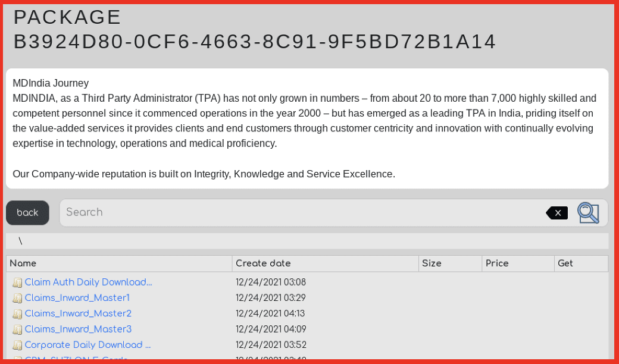
Task: Sort by the Size column header
Action: (450, 263)
